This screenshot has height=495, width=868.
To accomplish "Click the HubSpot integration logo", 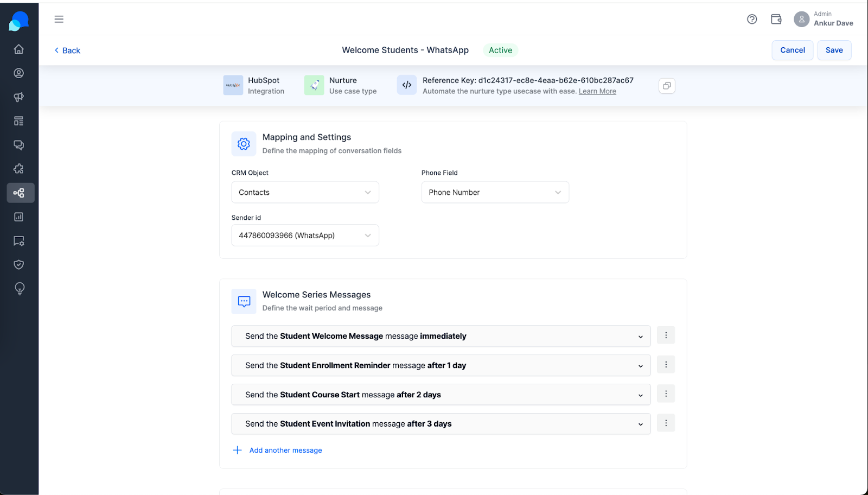I will pyautogui.click(x=233, y=85).
